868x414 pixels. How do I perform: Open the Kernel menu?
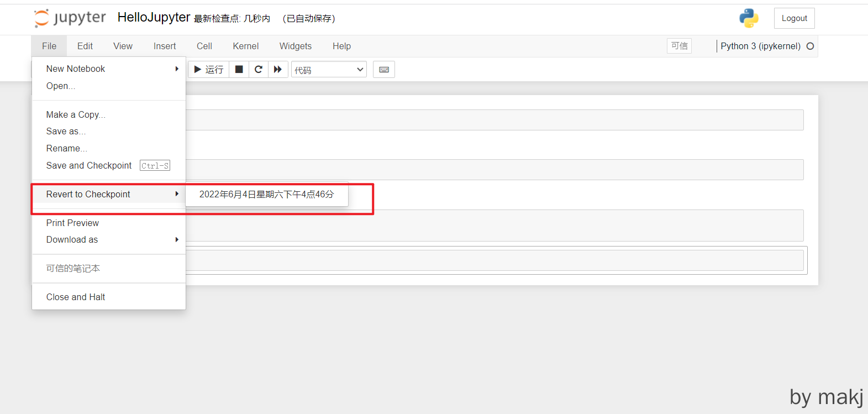click(245, 46)
